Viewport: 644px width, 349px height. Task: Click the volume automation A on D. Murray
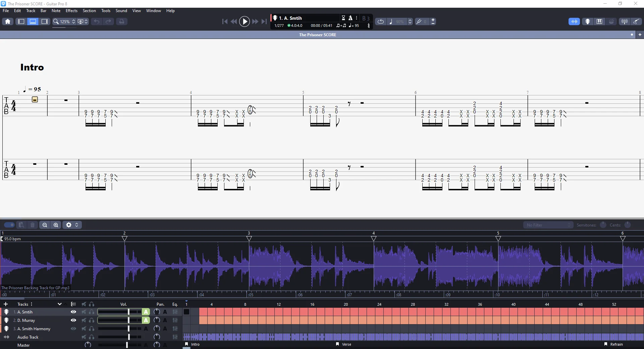(146, 320)
